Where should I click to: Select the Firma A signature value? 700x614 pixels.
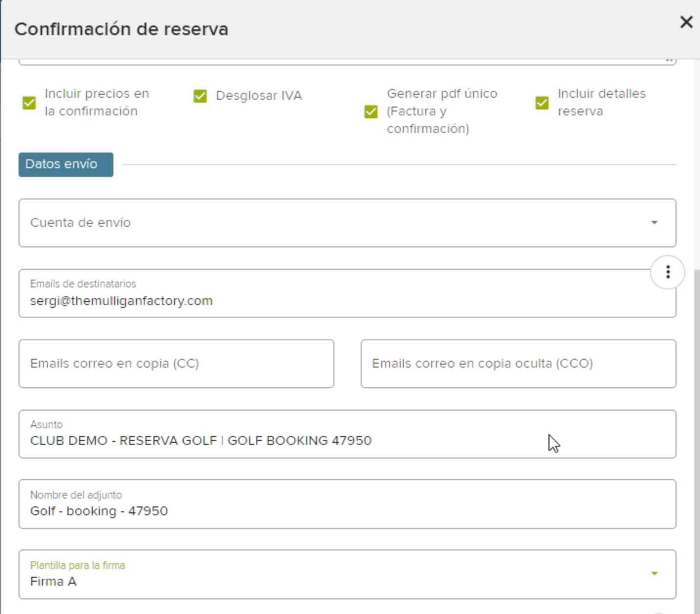pos(54,581)
